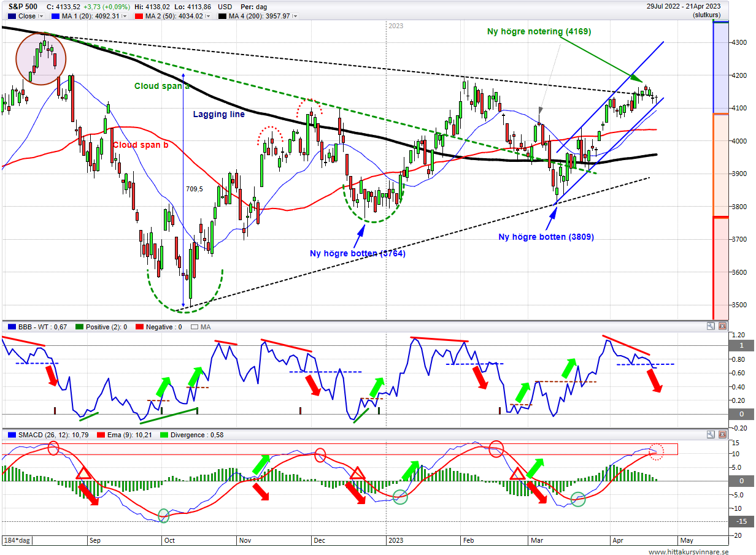Click the 'Apr' label on time axis
The image size is (756, 555).
pos(617,540)
